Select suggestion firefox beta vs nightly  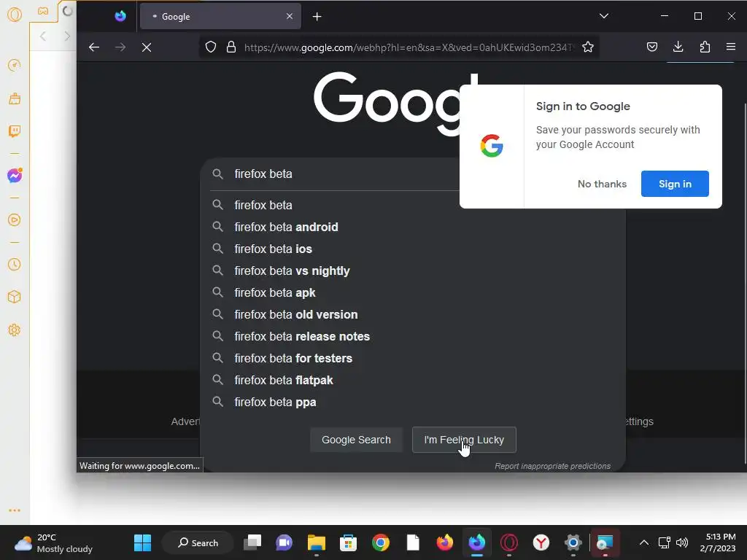[413, 271]
